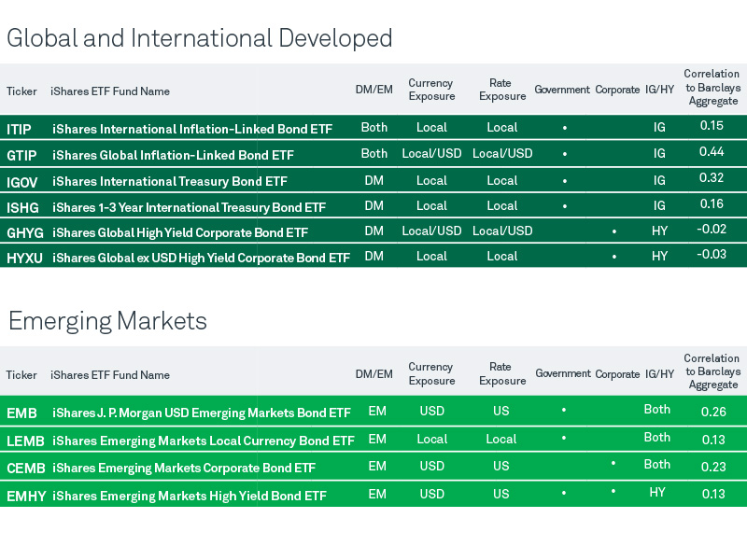Click the GHYG ticker symbol
Viewport: 747px width, 560px height.
pos(23,232)
